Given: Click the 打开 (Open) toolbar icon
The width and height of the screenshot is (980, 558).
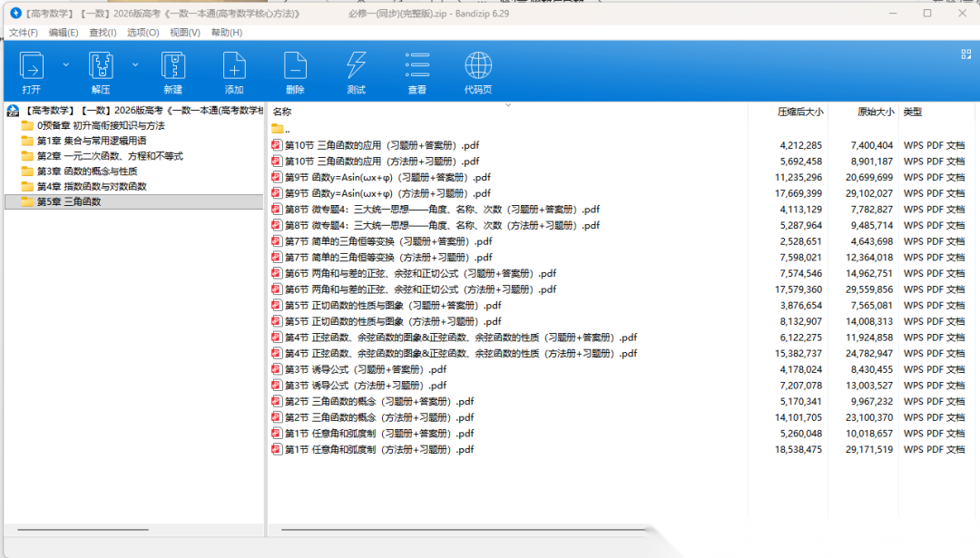Looking at the screenshot, I should (32, 66).
